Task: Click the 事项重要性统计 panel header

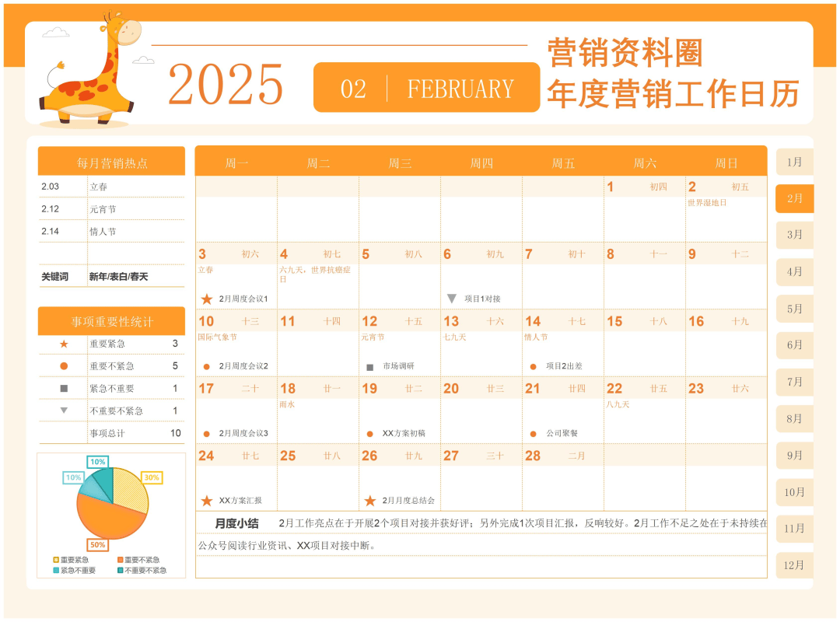Action: tap(111, 321)
